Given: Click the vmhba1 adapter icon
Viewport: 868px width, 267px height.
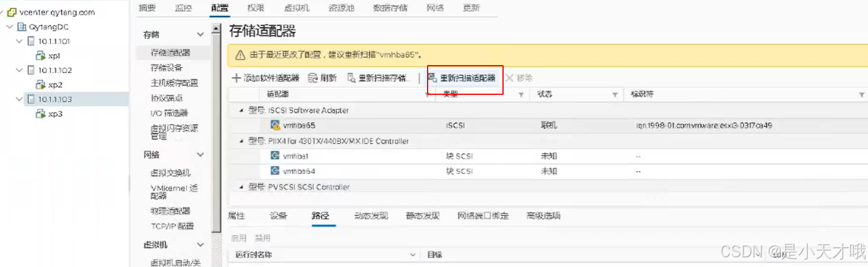Looking at the screenshot, I should click(x=275, y=156).
